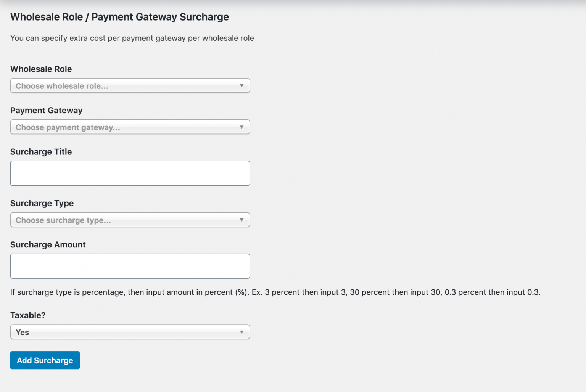Open the 'Choose surcharge type...' selector

click(x=130, y=220)
